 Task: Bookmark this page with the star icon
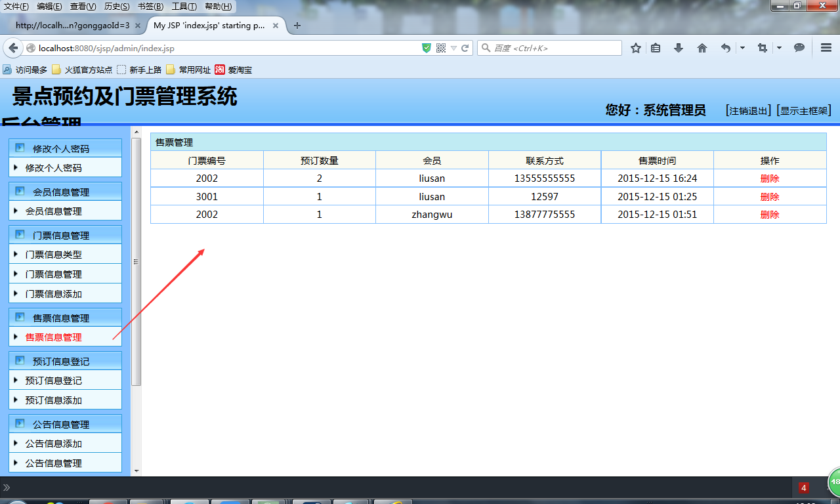coord(636,48)
